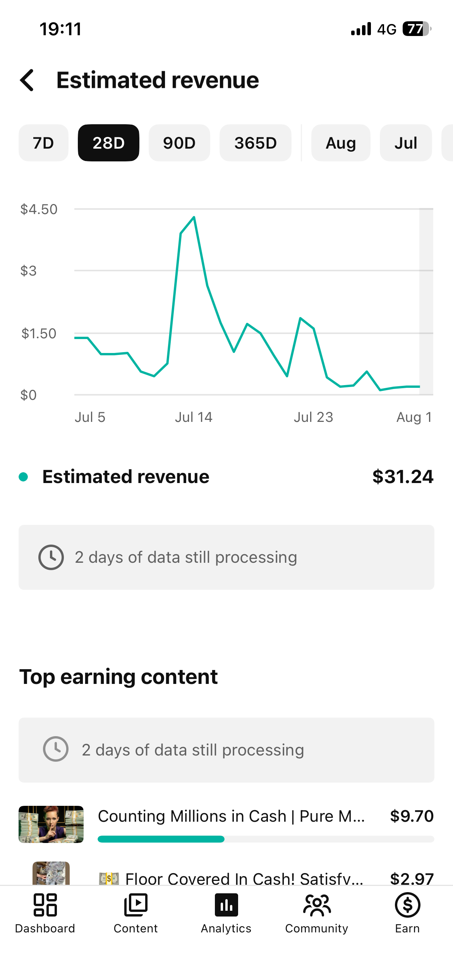Open the Content play icon
The height and width of the screenshot is (980, 453).
tap(136, 905)
